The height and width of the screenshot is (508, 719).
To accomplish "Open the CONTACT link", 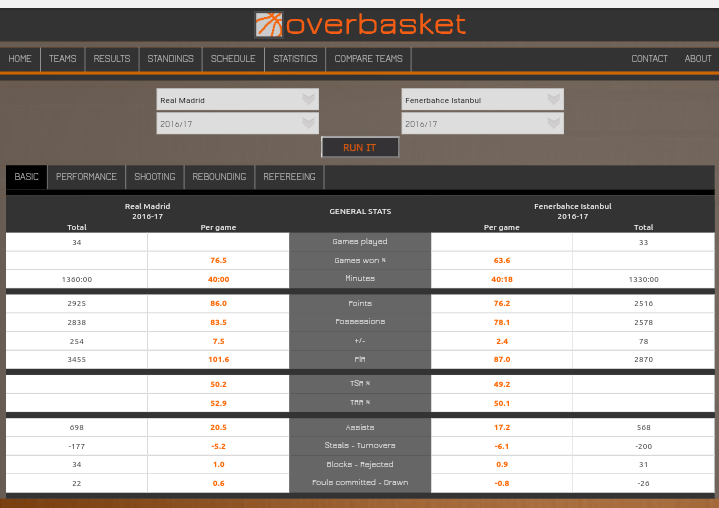I will 649,59.
